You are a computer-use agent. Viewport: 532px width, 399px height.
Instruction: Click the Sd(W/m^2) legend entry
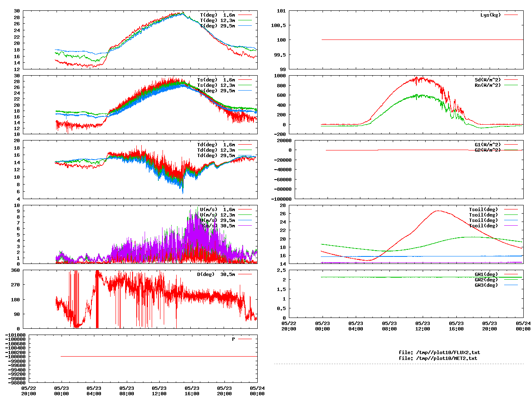pyautogui.click(x=488, y=80)
